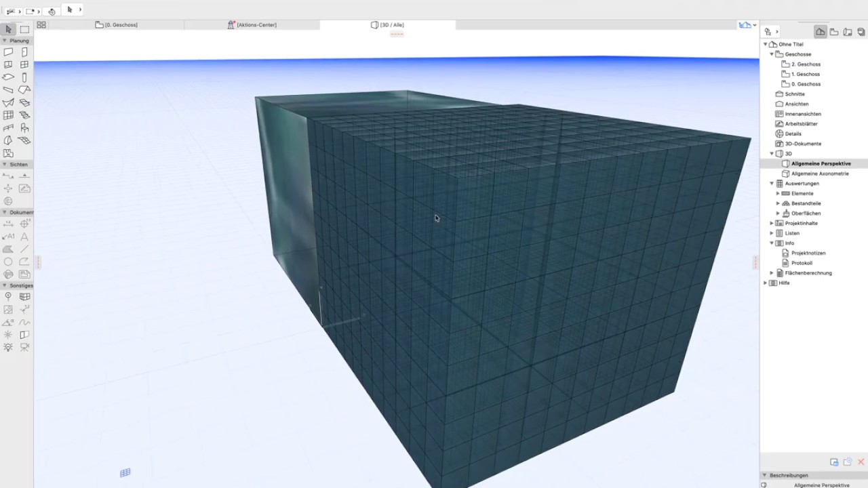Expand the Elemente schedules node
Viewport: 868px width, 488px height.
click(778, 193)
